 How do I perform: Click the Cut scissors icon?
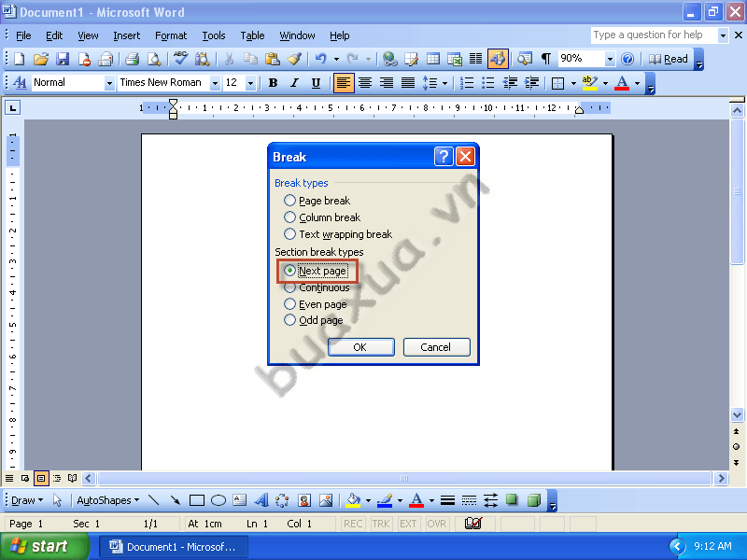(x=229, y=59)
